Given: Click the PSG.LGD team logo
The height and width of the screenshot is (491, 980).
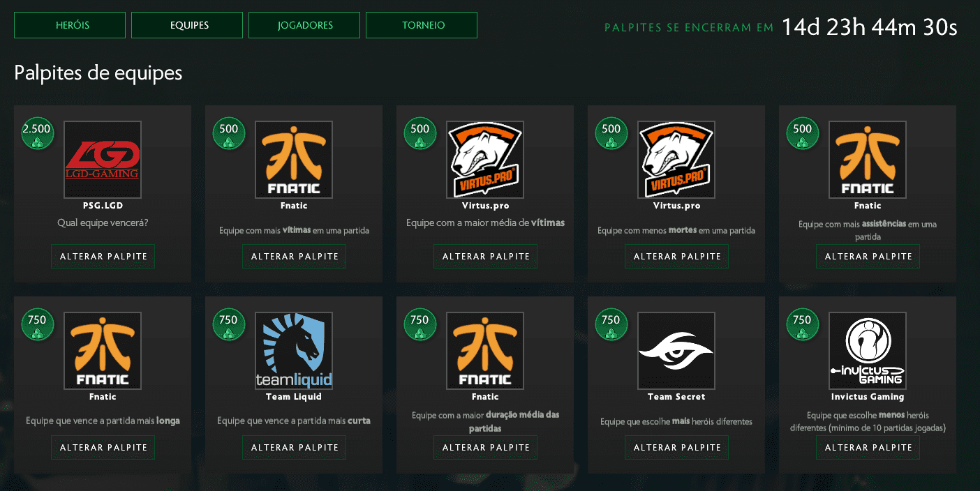Looking at the screenshot, I should [x=103, y=160].
